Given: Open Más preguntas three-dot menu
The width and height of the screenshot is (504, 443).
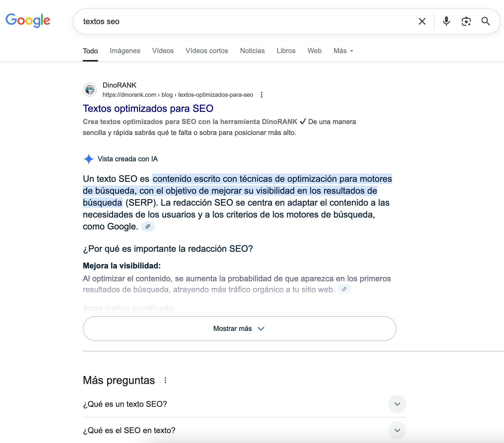Looking at the screenshot, I should click(x=165, y=380).
